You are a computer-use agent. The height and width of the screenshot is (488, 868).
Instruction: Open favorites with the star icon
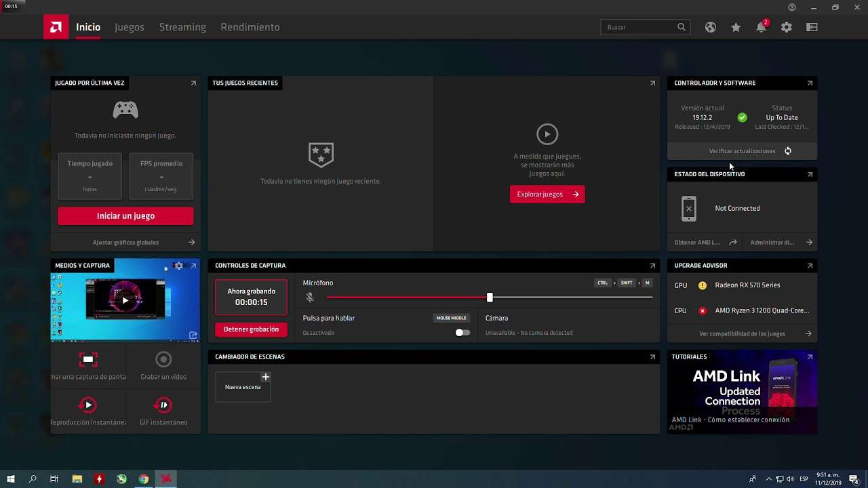736,27
